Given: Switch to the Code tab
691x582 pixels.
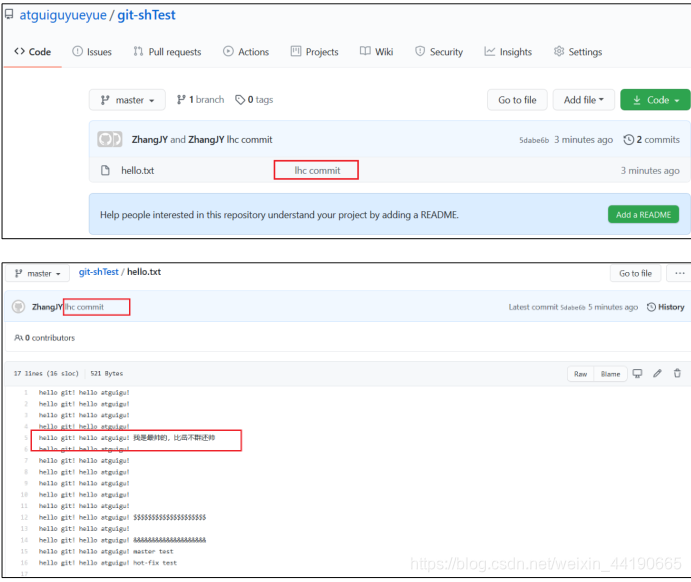Looking at the screenshot, I should [33, 52].
